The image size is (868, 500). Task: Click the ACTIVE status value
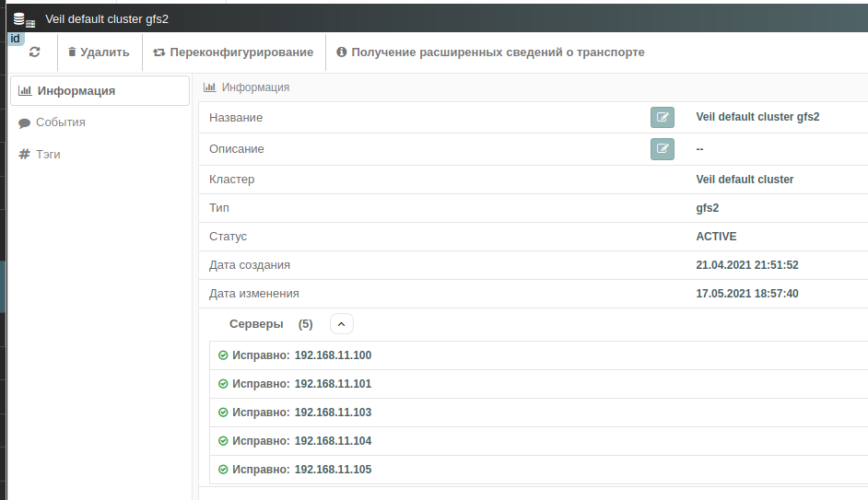coord(716,237)
